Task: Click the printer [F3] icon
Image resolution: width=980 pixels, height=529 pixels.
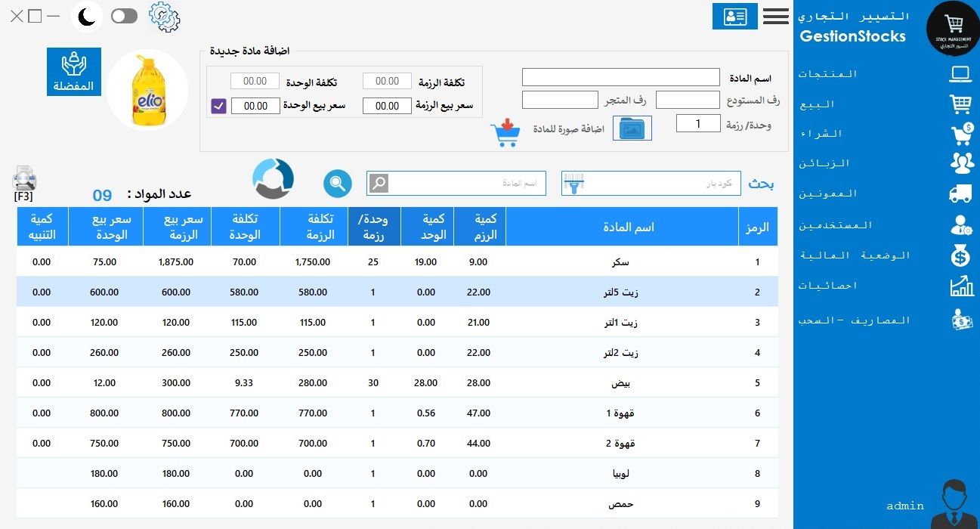Action: pyautogui.click(x=25, y=180)
